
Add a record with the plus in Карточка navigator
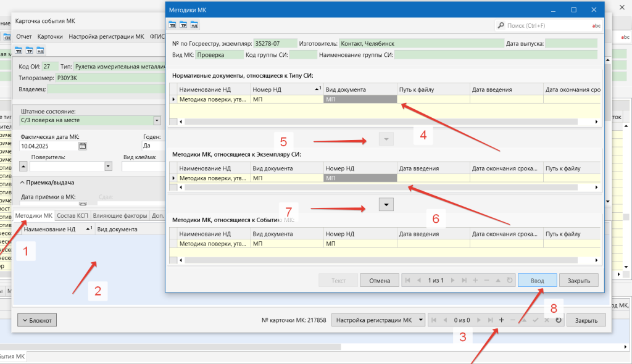(501, 320)
